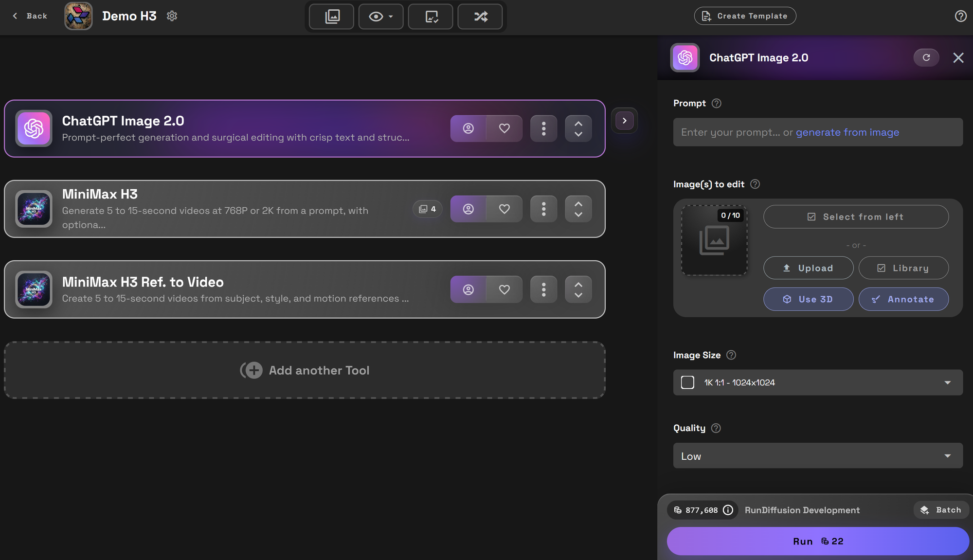Click the shuffle toolbar icon
The width and height of the screenshot is (973, 560).
point(480,17)
